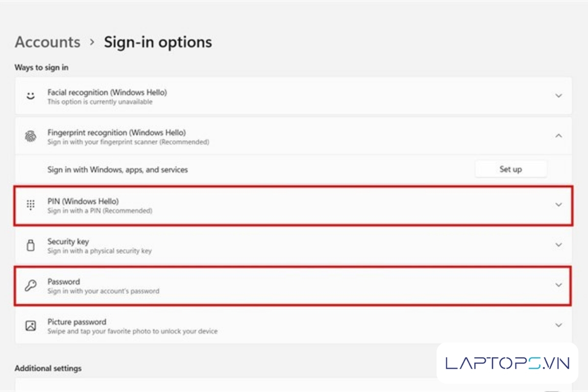Expand the Security key chevron
588x392 pixels.
(x=559, y=245)
